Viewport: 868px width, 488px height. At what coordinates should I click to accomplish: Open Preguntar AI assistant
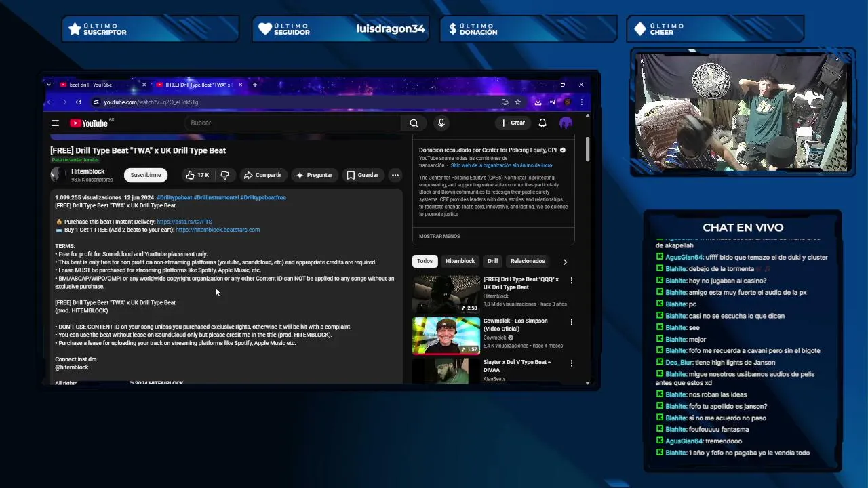pyautogui.click(x=314, y=175)
